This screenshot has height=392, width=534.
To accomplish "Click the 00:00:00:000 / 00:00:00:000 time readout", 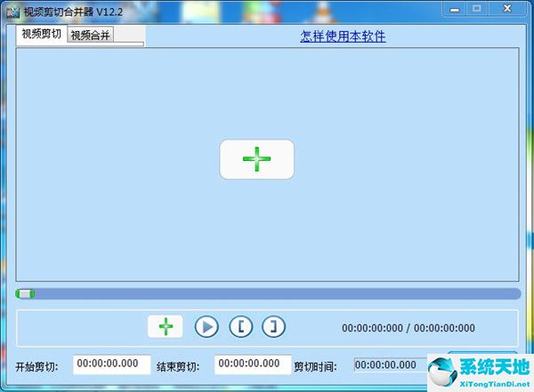I will pyautogui.click(x=409, y=328).
